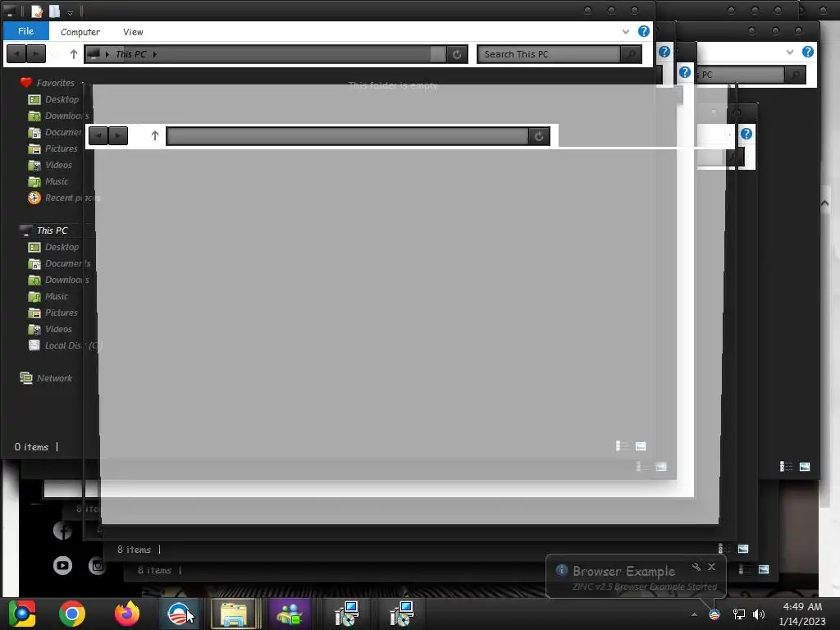The image size is (840, 630).
Task: Open the View ribbon tab
Action: tap(133, 32)
